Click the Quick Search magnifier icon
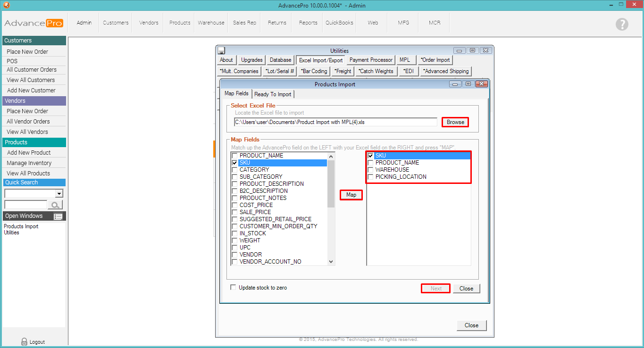Image resolution: width=644 pixels, height=348 pixels. 55,205
